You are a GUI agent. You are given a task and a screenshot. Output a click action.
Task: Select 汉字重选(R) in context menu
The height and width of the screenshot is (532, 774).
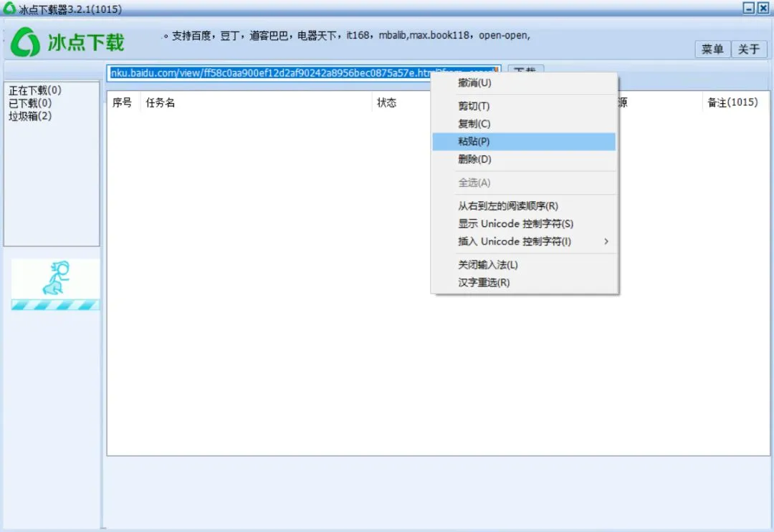[x=524, y=283]
